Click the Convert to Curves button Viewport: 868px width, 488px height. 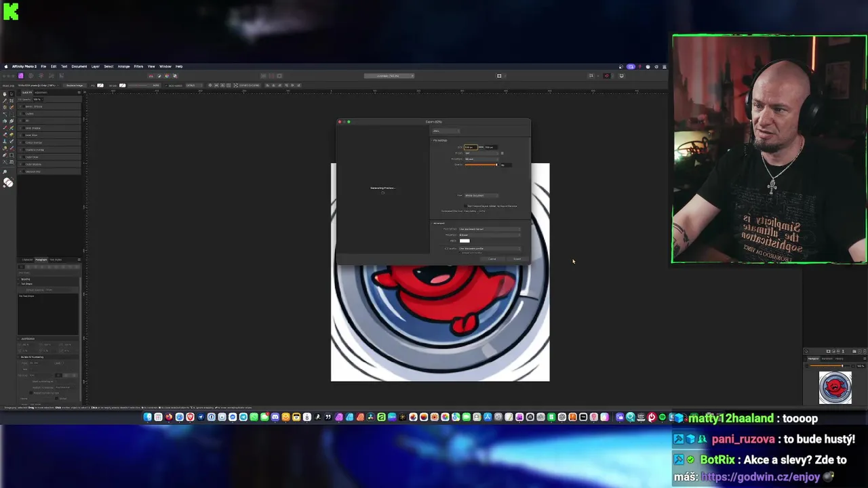247,85
